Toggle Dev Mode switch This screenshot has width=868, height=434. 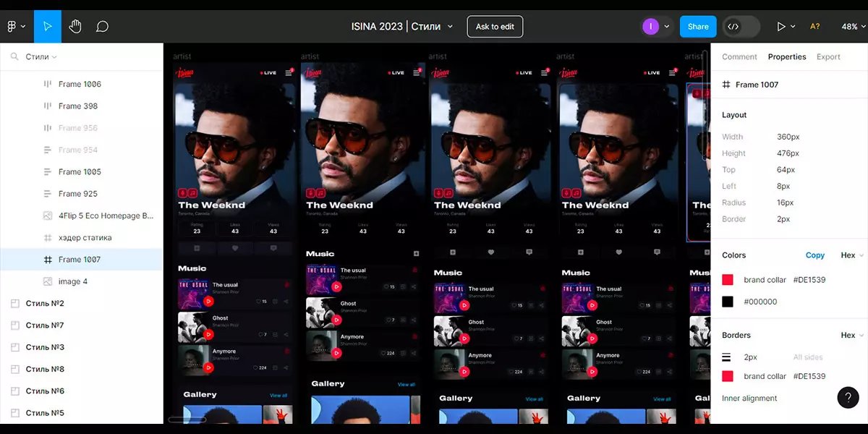coord(741,27)
